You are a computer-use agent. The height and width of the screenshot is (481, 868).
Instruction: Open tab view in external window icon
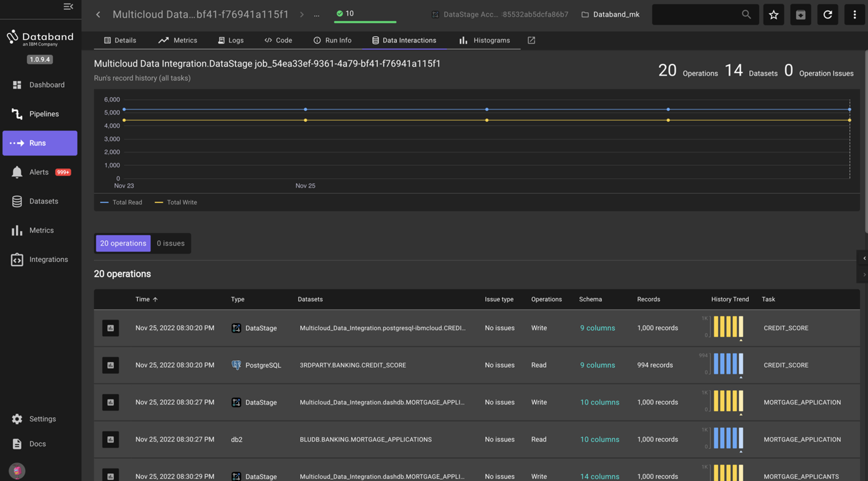click(x=531, y=40)
